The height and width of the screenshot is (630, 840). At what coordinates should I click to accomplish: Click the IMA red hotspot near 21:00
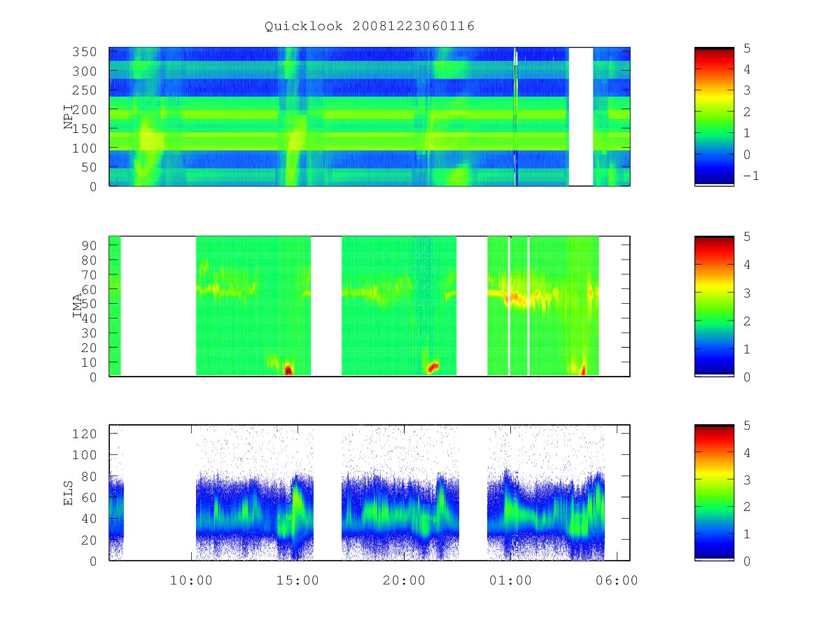(433, 367)
